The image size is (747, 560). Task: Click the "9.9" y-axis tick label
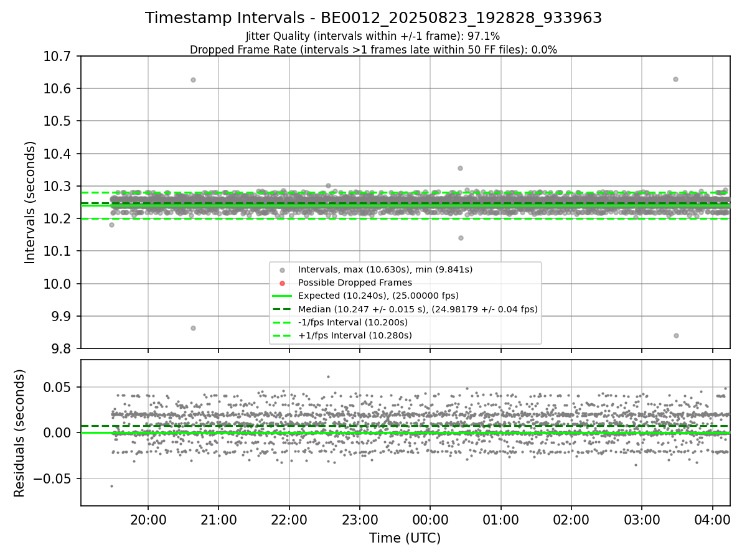tap(62, 316)
